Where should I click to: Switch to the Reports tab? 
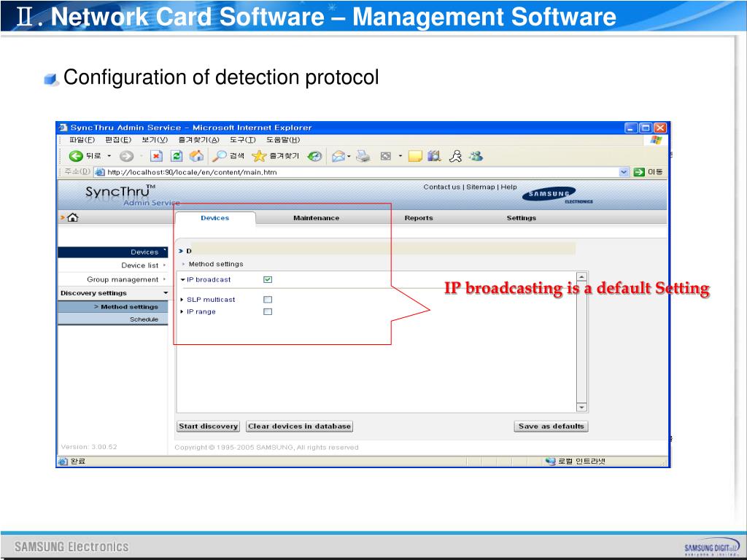pyautogui.click(x=419, y=217)
